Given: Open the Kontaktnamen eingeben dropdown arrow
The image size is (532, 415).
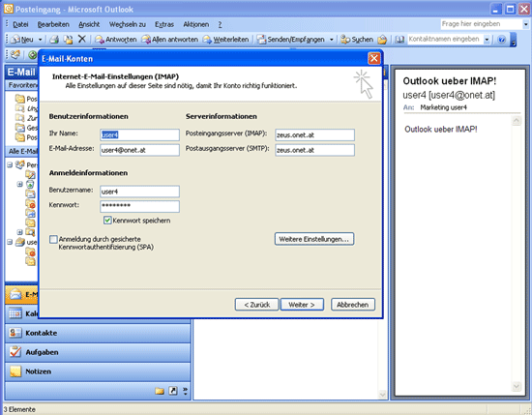Looking at the screenshot, I should pos(487,40).
